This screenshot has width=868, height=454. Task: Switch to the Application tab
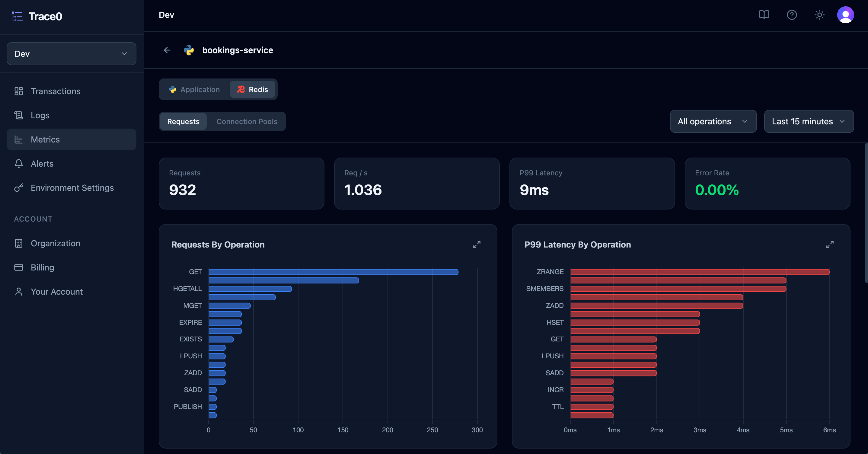[x=194, y=89]
